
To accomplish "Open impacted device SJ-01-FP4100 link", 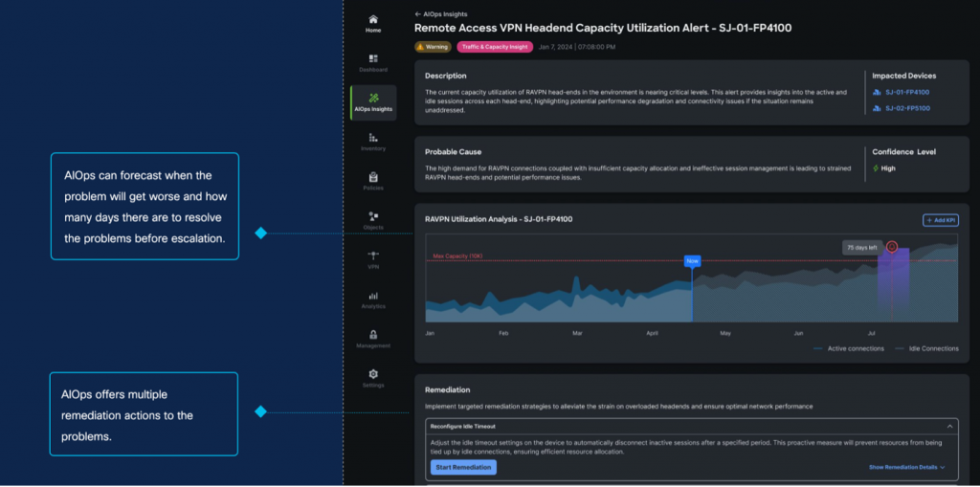I will click(x=905, y=92).
